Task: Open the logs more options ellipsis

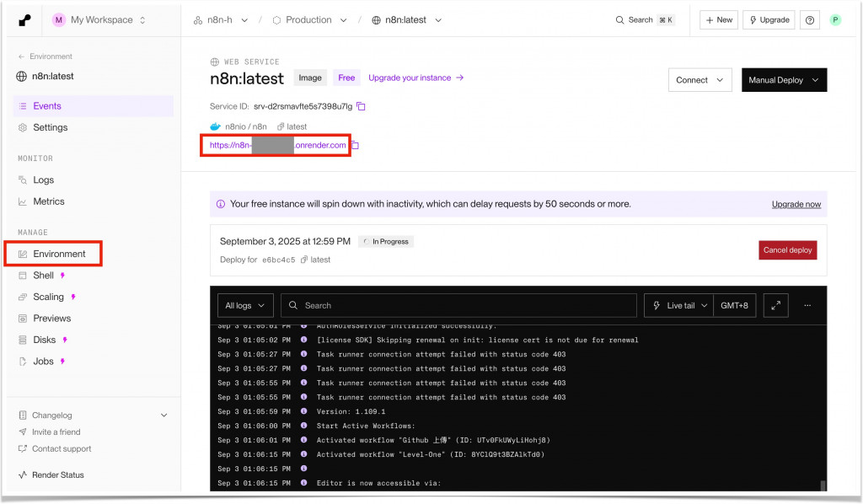Action: click(807, 305)
